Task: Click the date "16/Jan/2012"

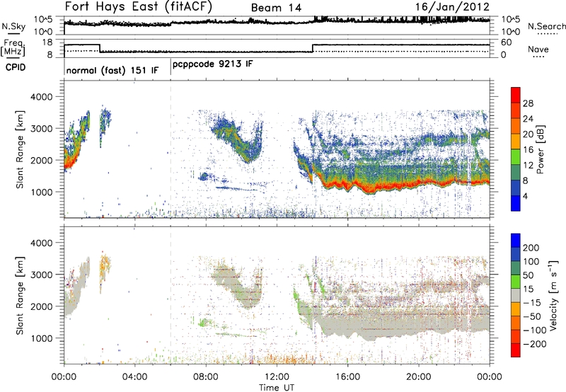Action: tap(452, 6)
